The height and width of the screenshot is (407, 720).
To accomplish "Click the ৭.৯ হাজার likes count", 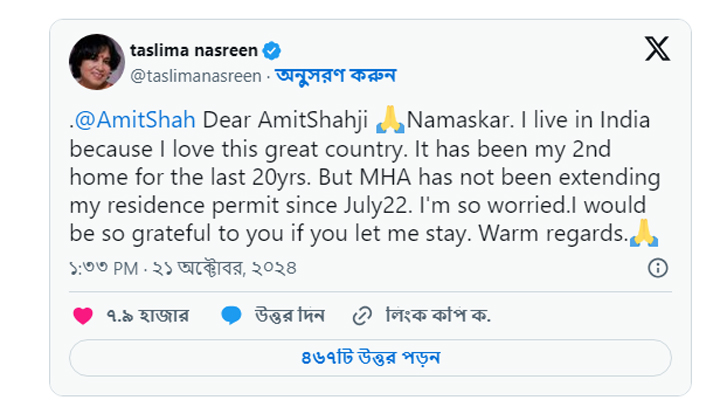I will tap(147, 316).
